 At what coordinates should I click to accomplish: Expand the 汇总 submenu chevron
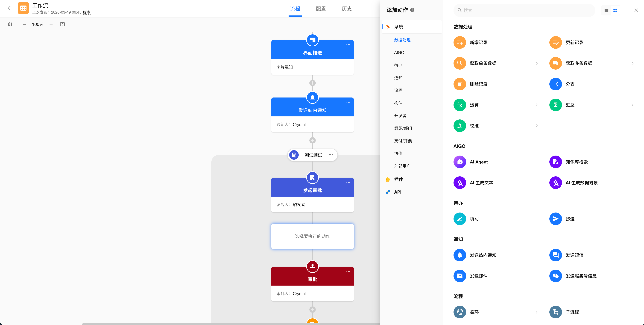632,105
